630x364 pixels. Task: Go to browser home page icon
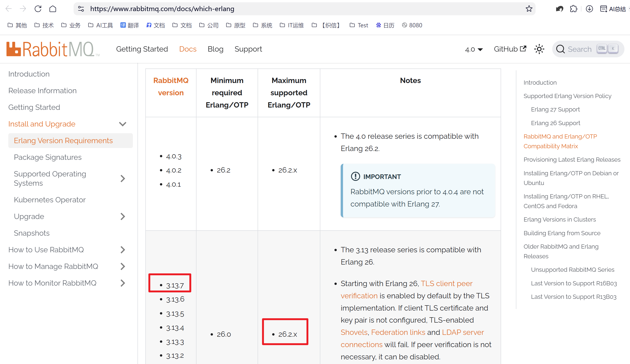point(53,9)
